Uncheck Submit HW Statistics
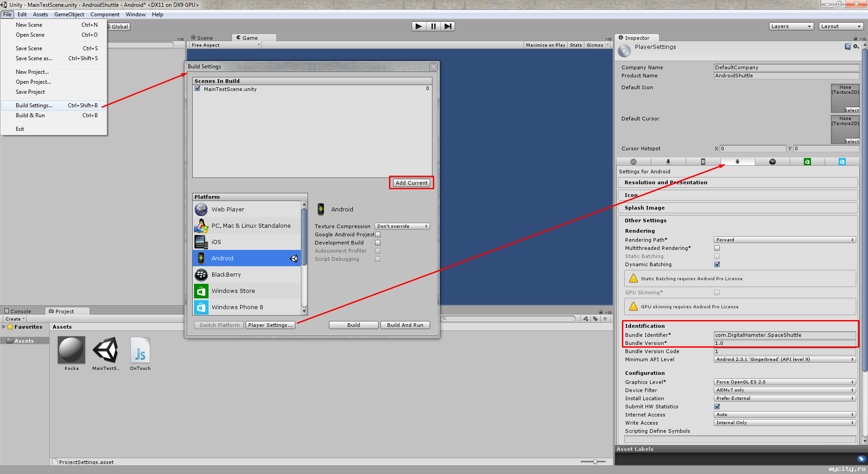This screenshot has height=474, width=868. click(x=717, y=407)
